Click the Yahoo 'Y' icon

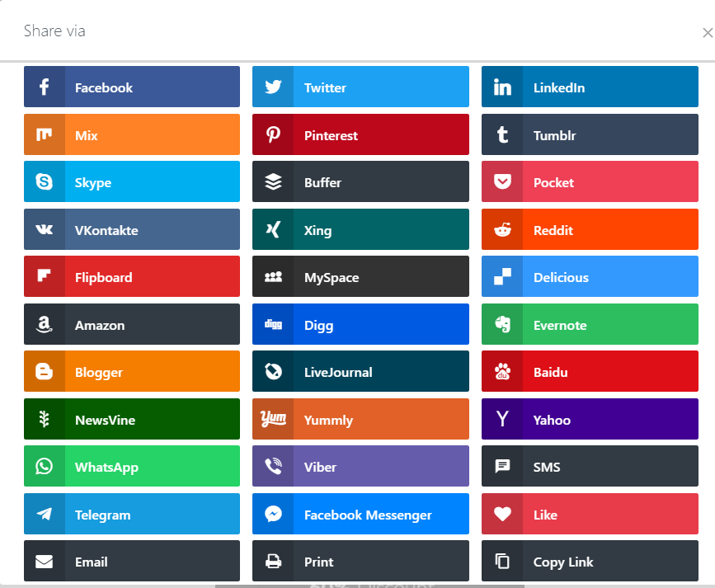point(502,419)
